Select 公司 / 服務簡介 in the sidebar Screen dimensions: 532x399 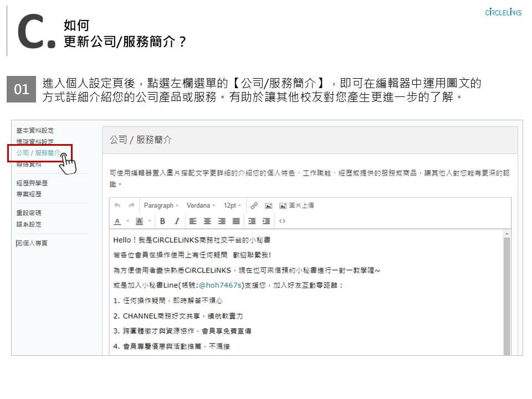click(38, 153)
